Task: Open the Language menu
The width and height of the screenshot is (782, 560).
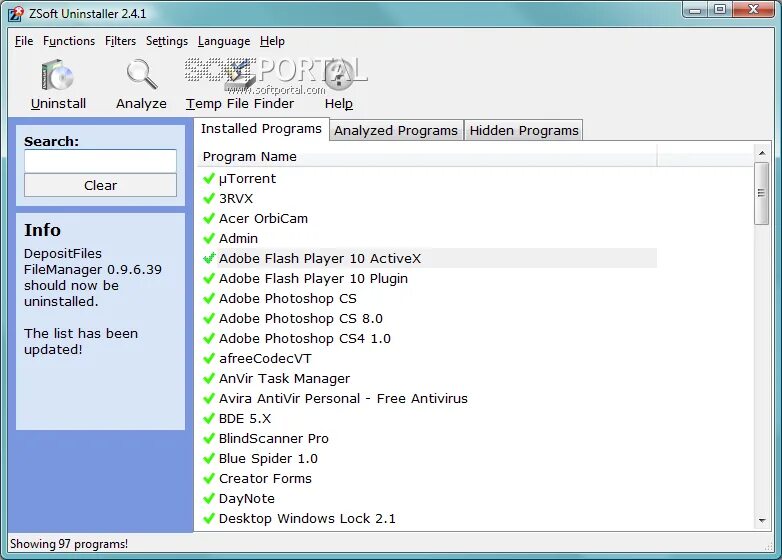Action: (x=224, y=41)
